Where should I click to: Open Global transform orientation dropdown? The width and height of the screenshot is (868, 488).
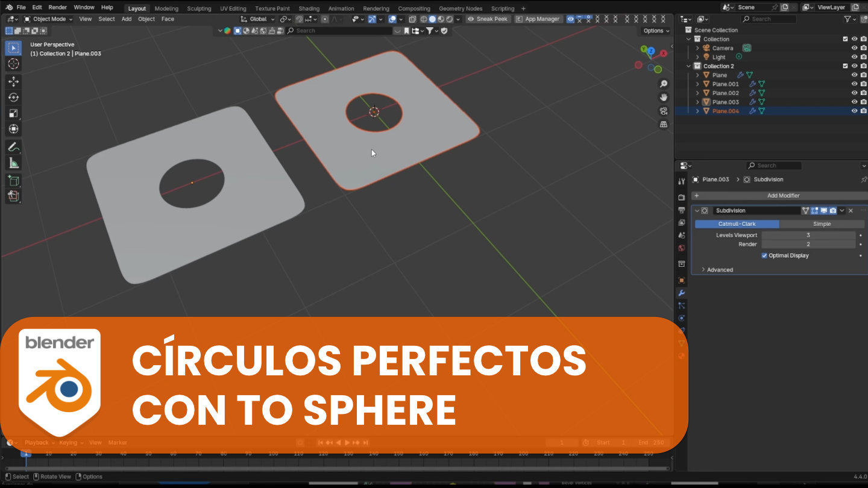[x=258, y=19]
